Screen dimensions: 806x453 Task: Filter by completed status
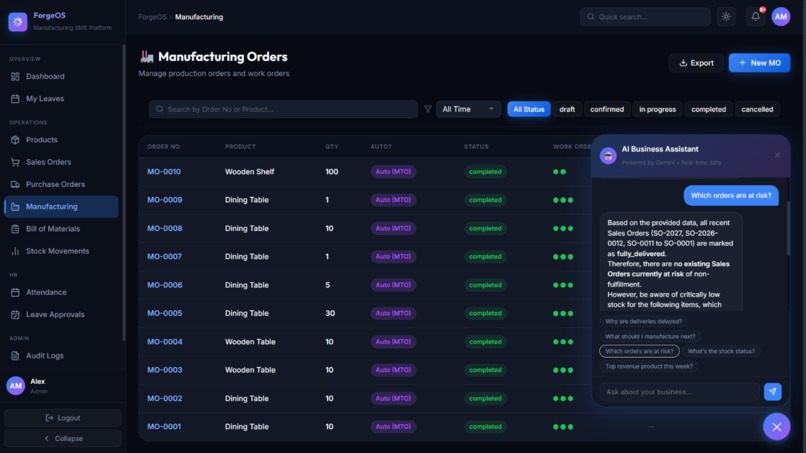(709, 109)
